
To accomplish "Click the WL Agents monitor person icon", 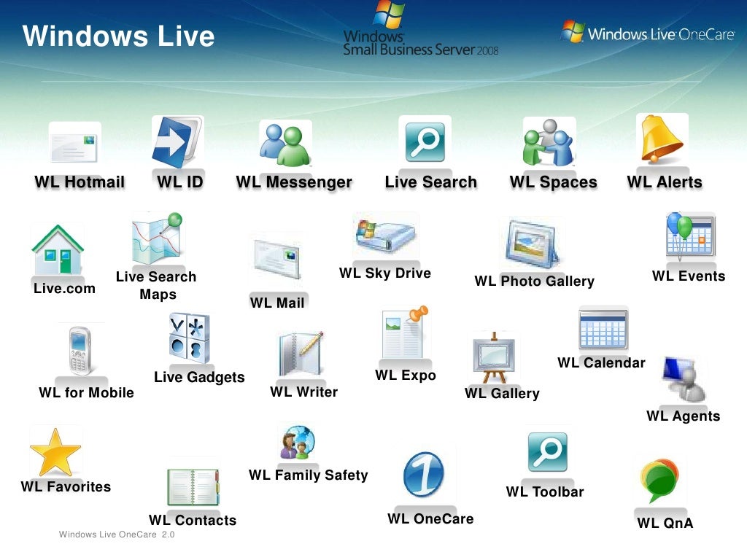I will (x=684, y=379).
